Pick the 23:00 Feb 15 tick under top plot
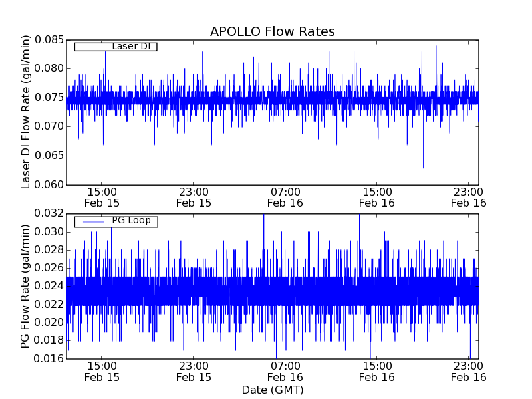 tap(194, 197)
